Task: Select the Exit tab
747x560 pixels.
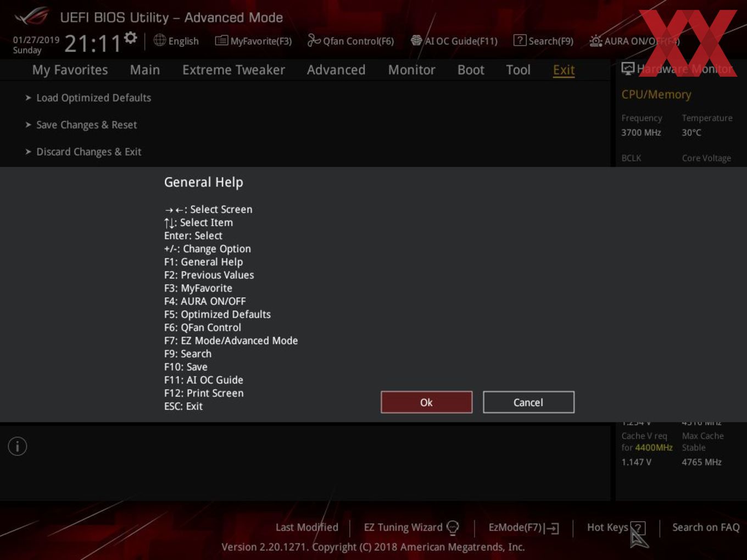Action: (x=564, y=70)
